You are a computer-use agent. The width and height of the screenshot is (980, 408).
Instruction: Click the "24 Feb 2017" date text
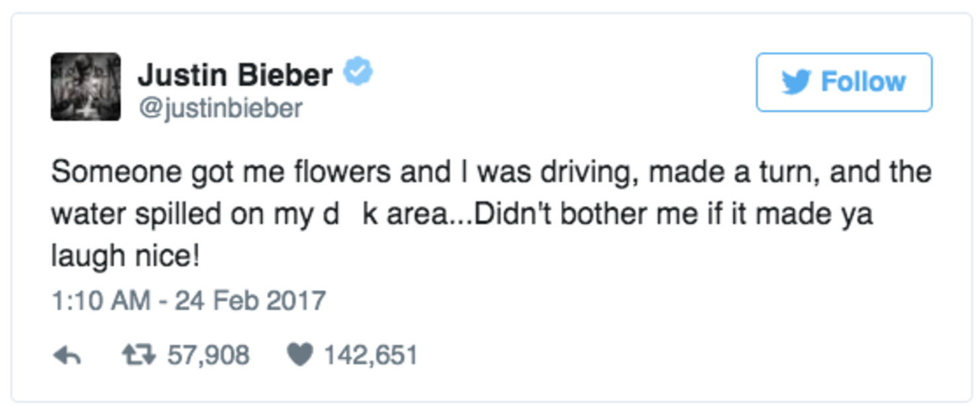click(250, 301)
